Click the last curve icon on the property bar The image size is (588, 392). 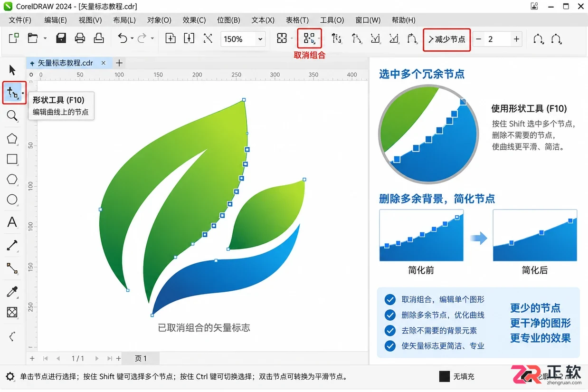click(556, 39)
